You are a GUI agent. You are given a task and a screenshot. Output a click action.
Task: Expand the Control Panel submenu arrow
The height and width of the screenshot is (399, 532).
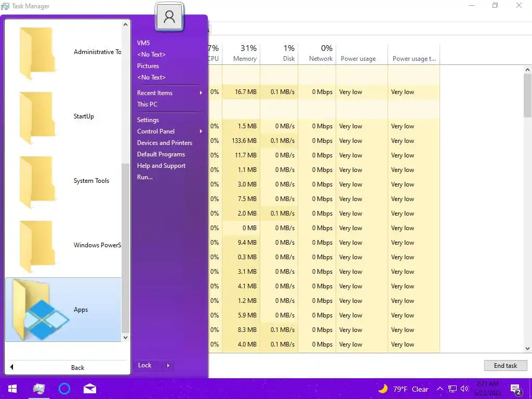pos(201,131)
